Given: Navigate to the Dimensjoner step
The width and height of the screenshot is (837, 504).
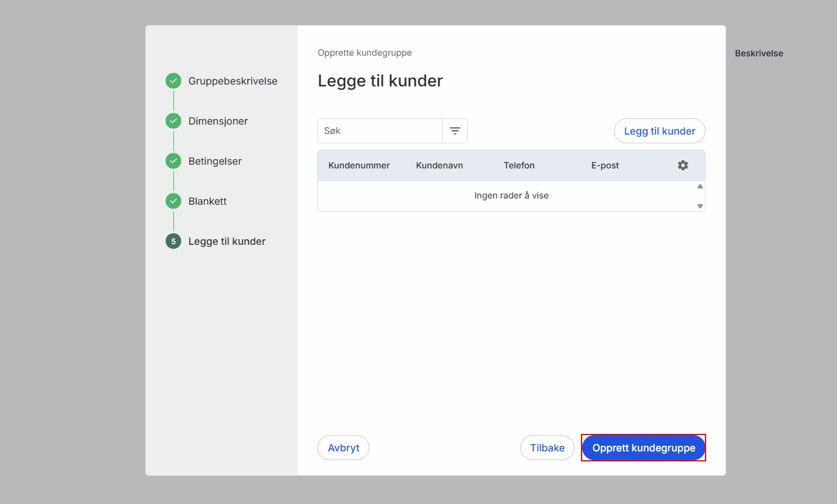Looking at the screenshot, I should coord(218,121).
